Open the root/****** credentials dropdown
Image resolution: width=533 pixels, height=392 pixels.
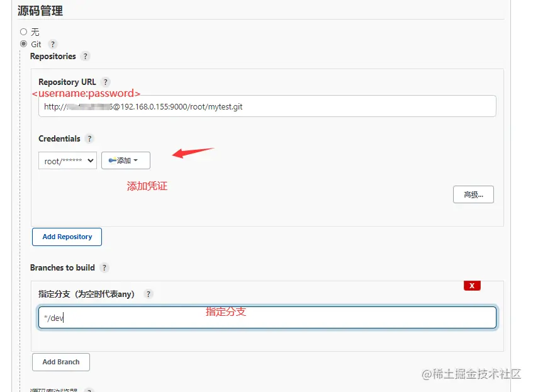(67, 160)
